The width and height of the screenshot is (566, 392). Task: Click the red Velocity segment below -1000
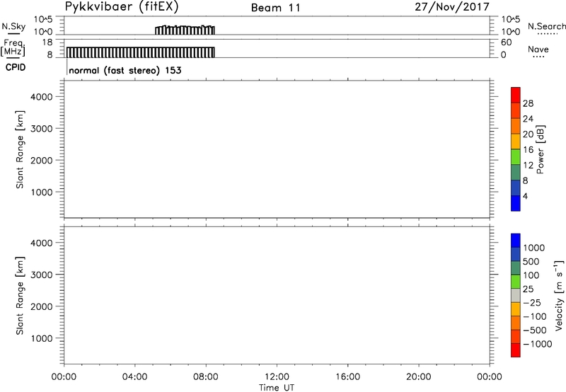[516, 350]
